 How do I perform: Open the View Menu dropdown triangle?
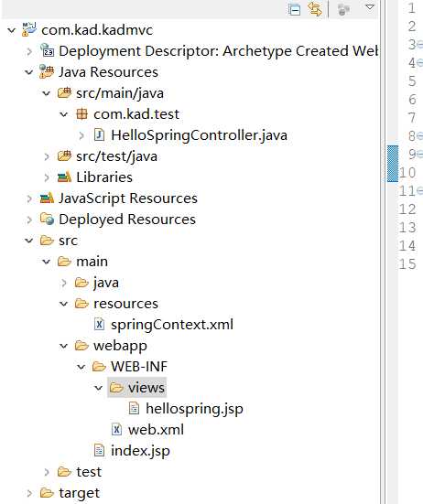pyautogui.click(x=370, y=7)
